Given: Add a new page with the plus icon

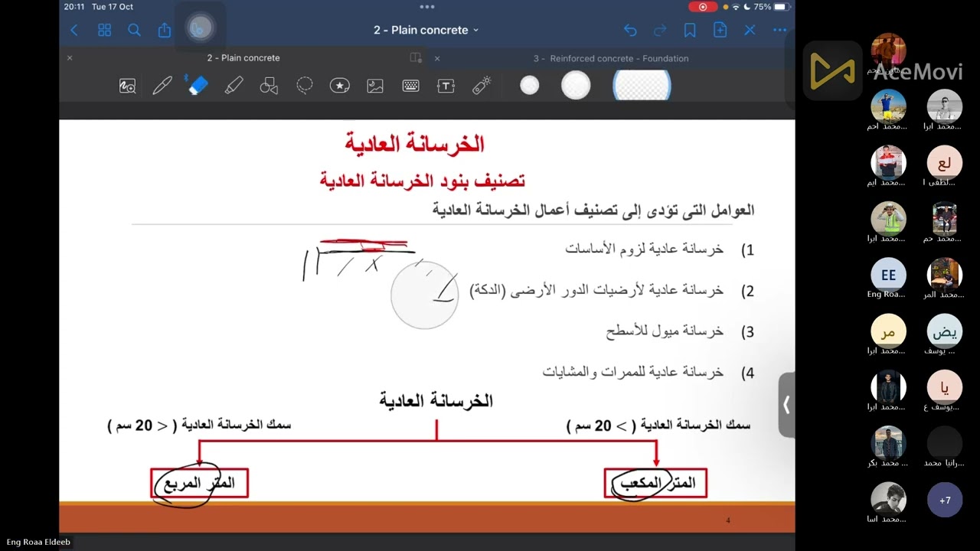Looking at the screenshot, I should tap(720, 30).
